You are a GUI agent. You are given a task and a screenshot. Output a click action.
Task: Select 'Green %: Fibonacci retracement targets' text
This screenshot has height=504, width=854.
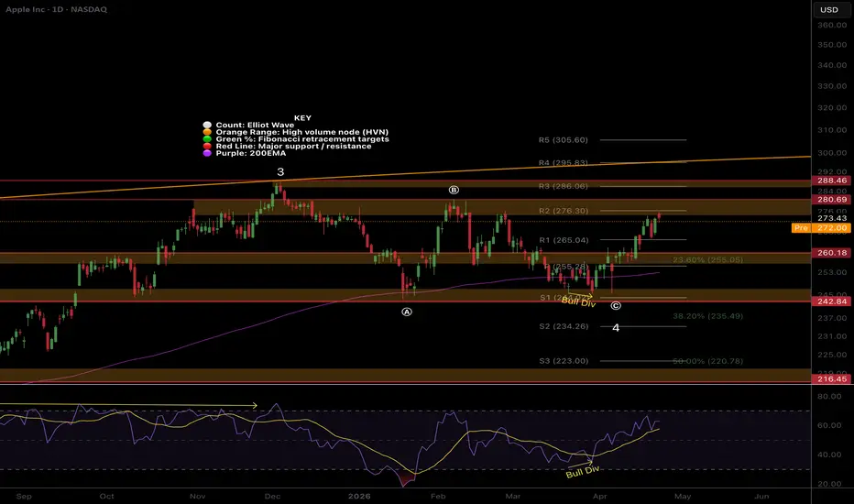(x=302, y=139)
